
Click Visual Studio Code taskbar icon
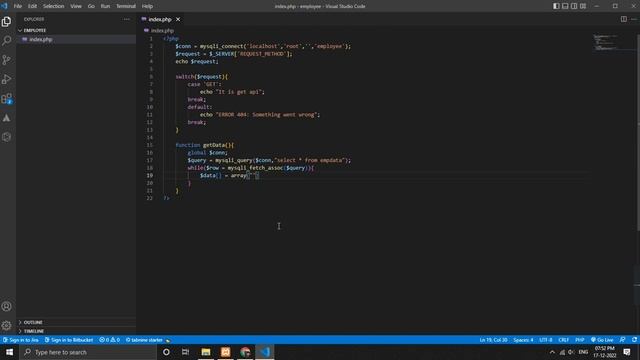pyautogui.click(x=265, y=352)
